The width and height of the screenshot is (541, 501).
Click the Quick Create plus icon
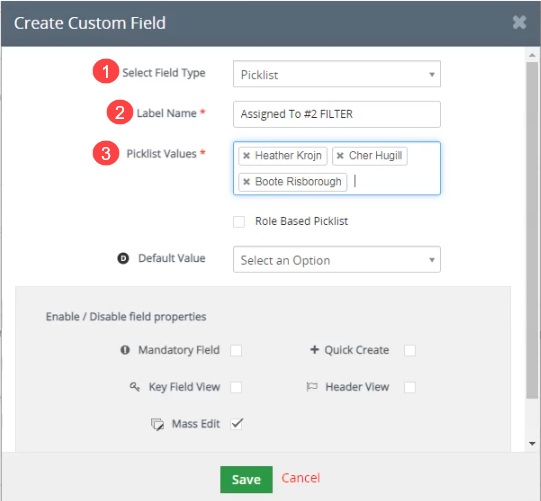[x=314, y=350]
